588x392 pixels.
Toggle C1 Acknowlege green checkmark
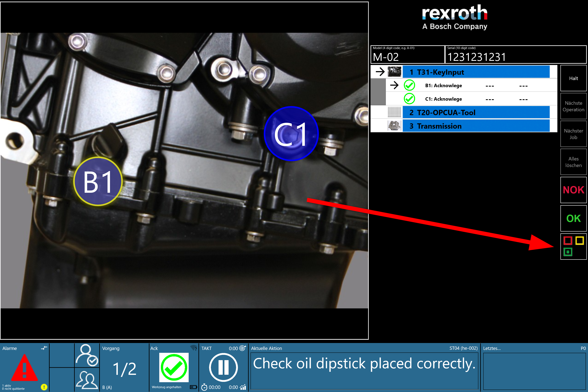coord(409,99)
